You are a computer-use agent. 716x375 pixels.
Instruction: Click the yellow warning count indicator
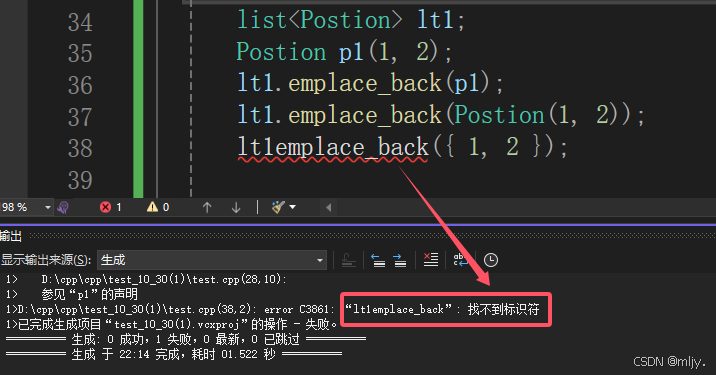[158, 207]
